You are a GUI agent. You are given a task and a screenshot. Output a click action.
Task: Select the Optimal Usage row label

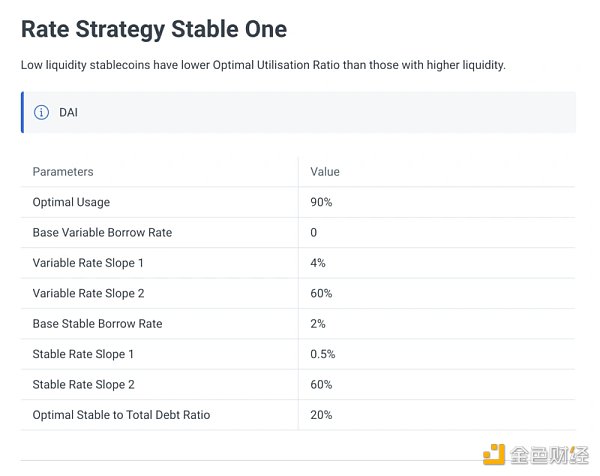(x=71, y=202)
